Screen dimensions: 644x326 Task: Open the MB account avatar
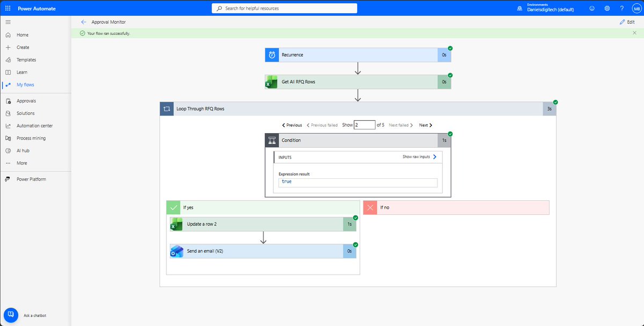tap(636, 8)
